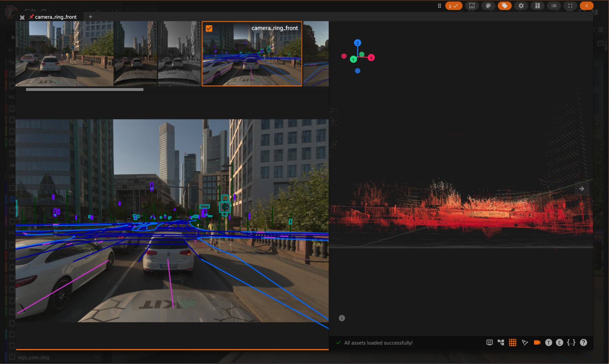Open the color scheme palette icon

[488, 6]
